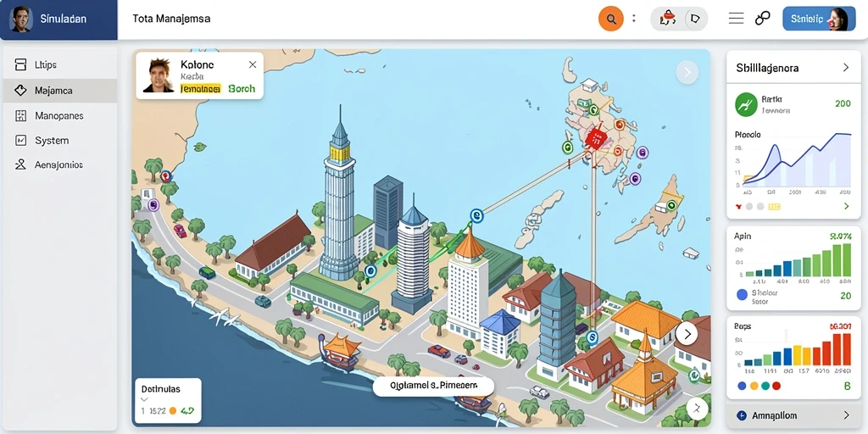Open the hamburger menu icon
Image resolution: width=868 pixels, height=434 pixels.
tap(736, 19)
